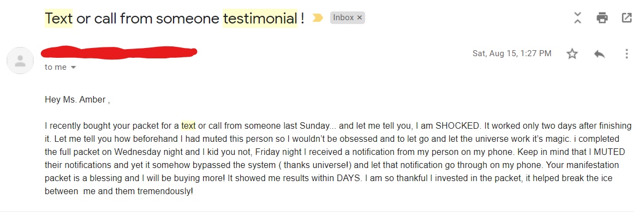This screenshot has width=644, height=216.
Task: Open email in new window
Action: [627, 17]
